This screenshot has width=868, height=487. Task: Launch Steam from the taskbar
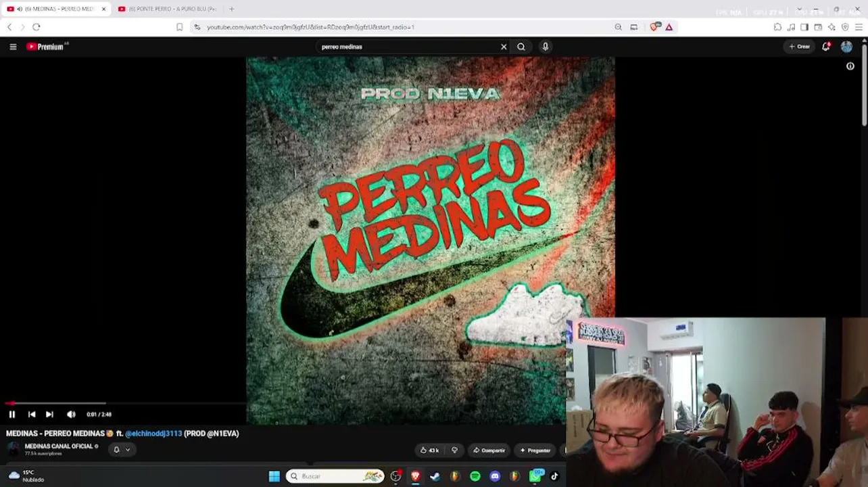[x=435, y=476]
